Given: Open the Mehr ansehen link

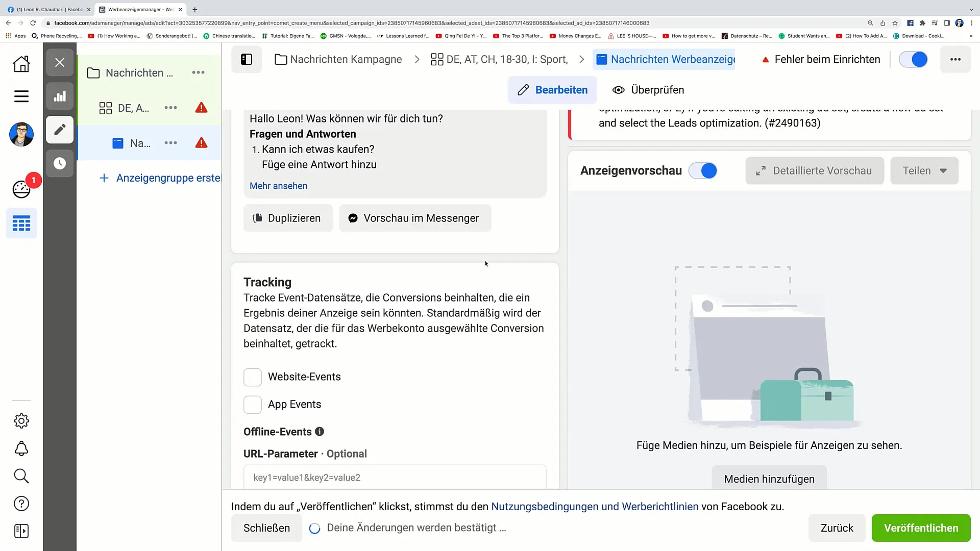Looking at the screenshot, I should tap(278, 186).
